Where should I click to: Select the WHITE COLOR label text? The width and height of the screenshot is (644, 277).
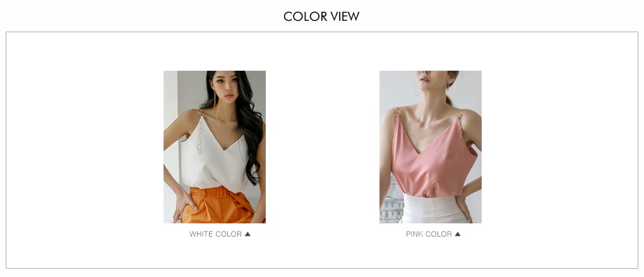[215, 234]
